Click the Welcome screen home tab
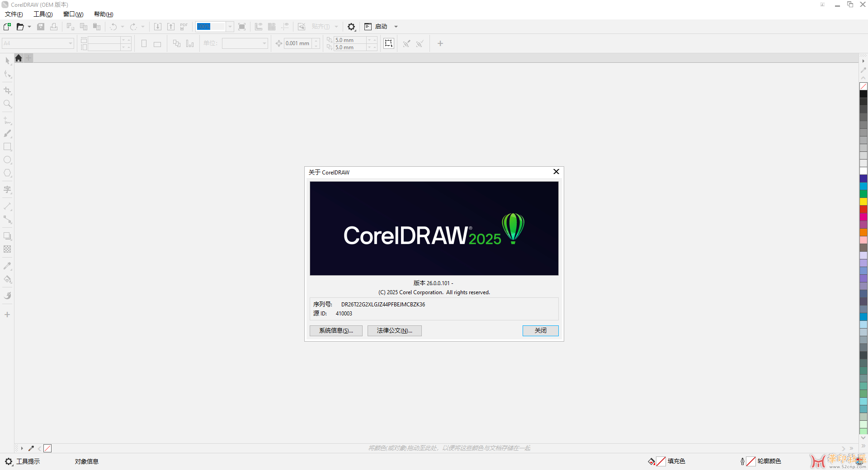 (19, 58)
